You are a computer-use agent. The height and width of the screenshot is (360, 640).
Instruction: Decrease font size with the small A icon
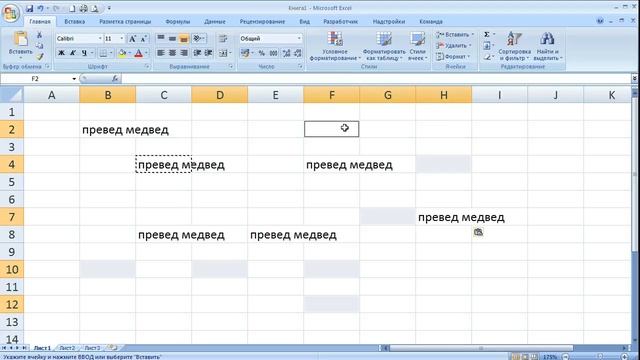click(144, 39)
